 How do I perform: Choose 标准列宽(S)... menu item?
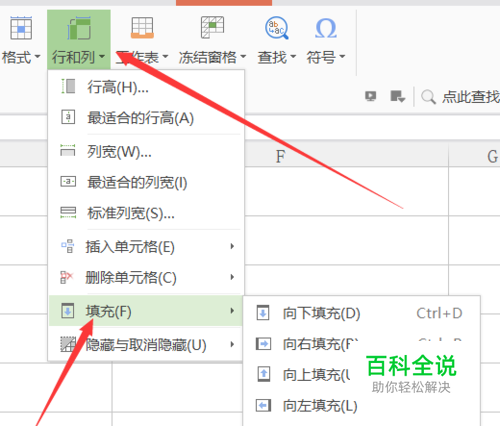146,213
